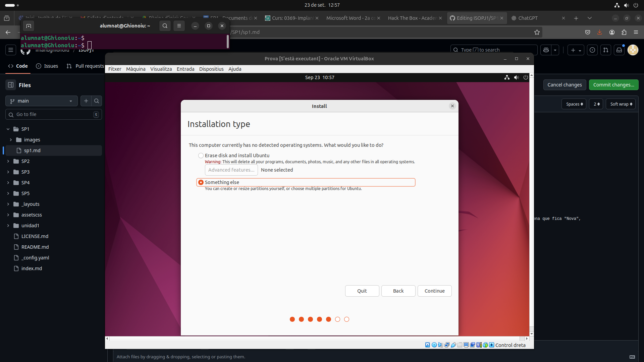Open new terminal tab icon
The image size is (644, 362).
[29, 26]
